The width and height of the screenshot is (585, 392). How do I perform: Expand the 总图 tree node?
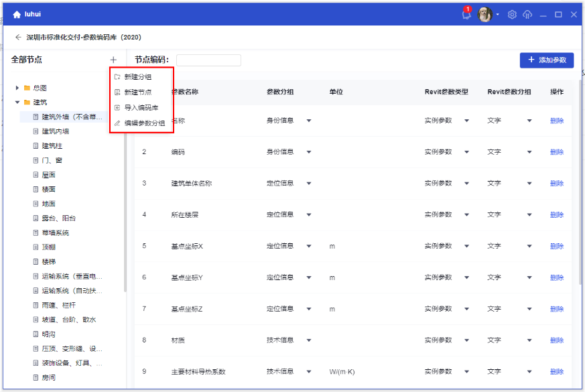(x=17, y=88)
